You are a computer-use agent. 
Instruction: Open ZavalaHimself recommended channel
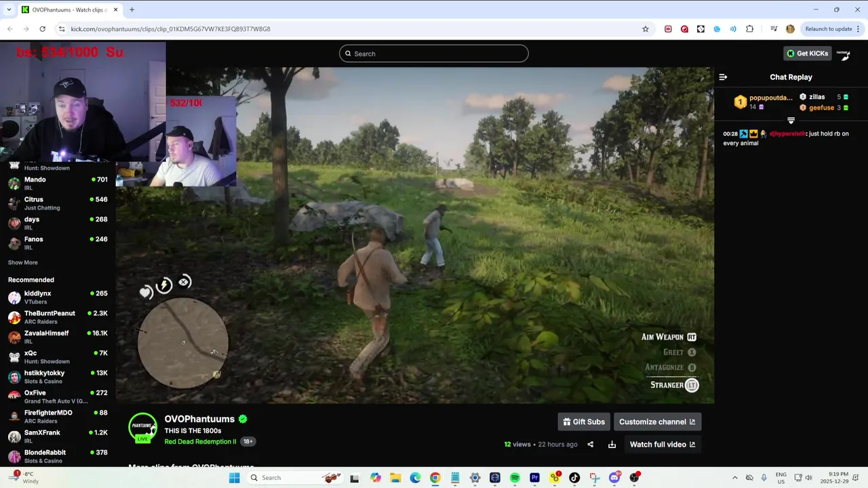pyautogui.click(x=58, y=337)
